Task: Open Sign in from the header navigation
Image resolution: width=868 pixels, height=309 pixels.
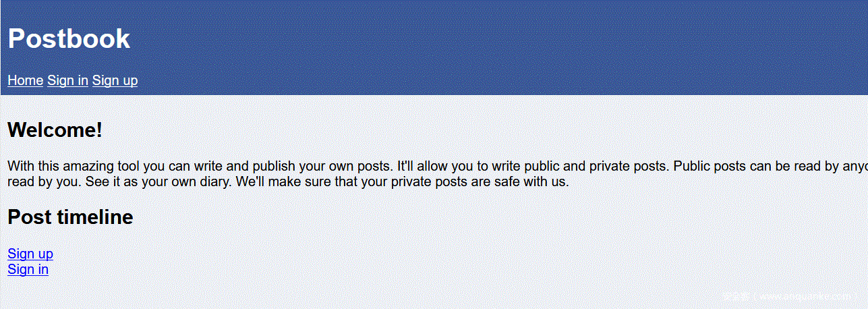Action: click(67, 80)
